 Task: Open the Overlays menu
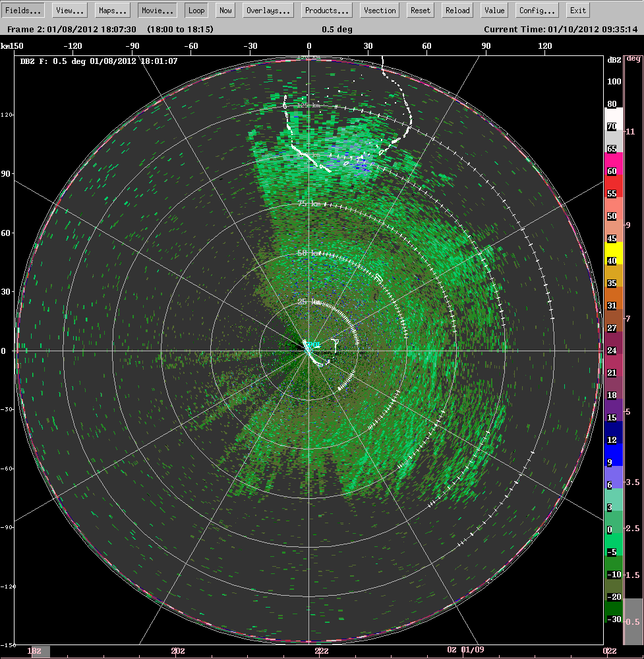(267, 10)
